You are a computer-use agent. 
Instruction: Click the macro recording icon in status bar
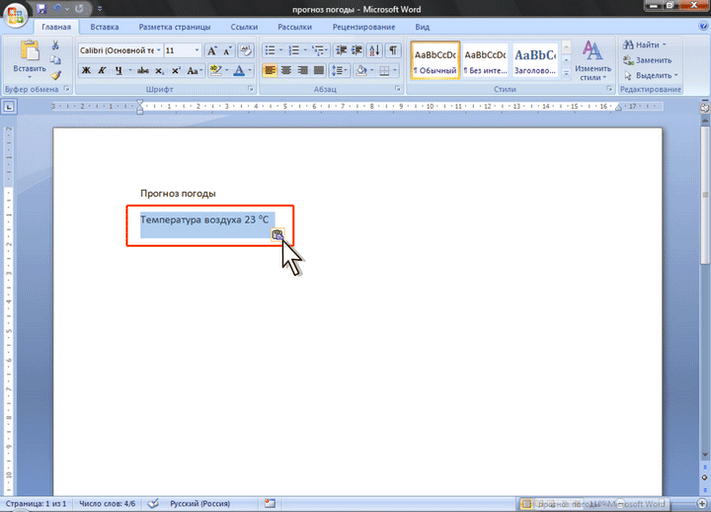[270, 503]
